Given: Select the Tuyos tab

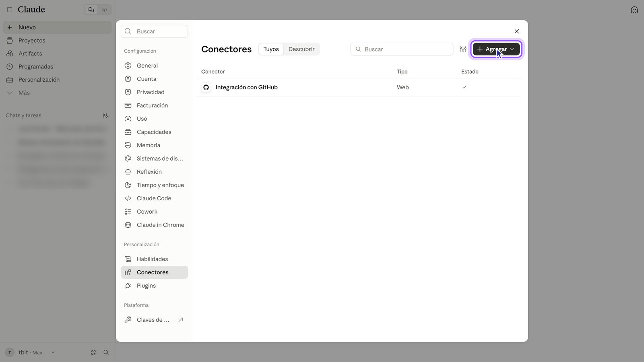Looking at the screenshot, I should tap(271, 49).
